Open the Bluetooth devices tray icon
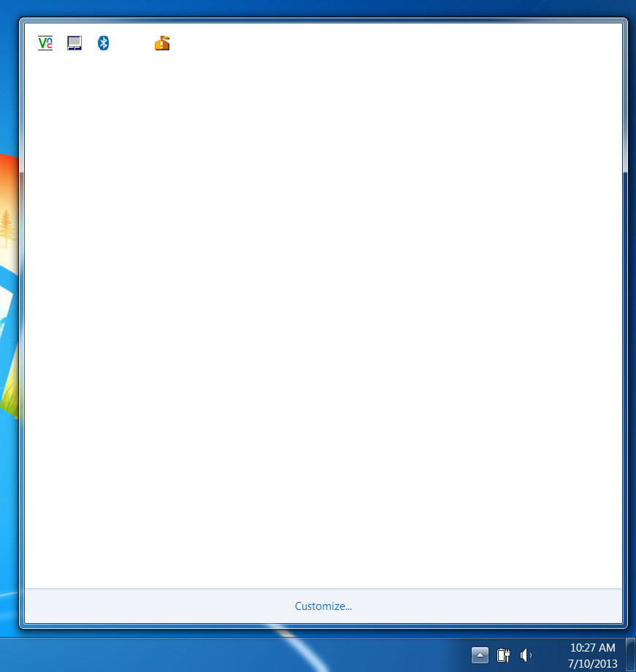636x672 pixels. click(104, 43)
